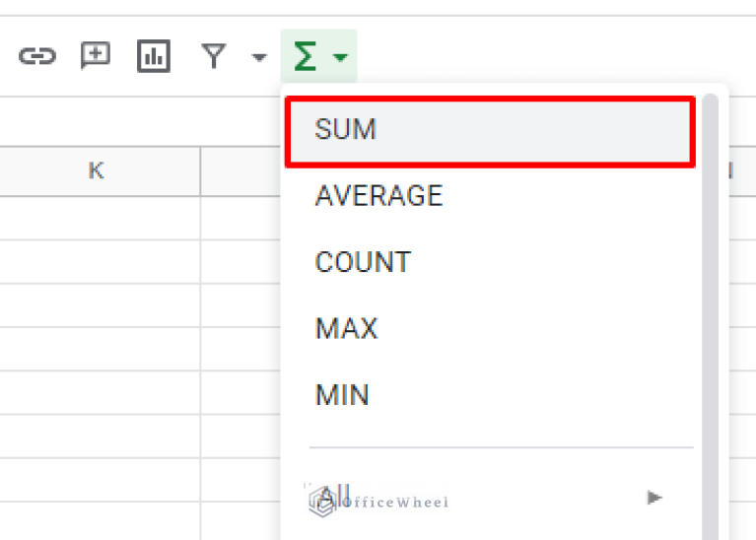This screenshot has height=540, width=756.
Task: Select the column K header
Action: 96,171
